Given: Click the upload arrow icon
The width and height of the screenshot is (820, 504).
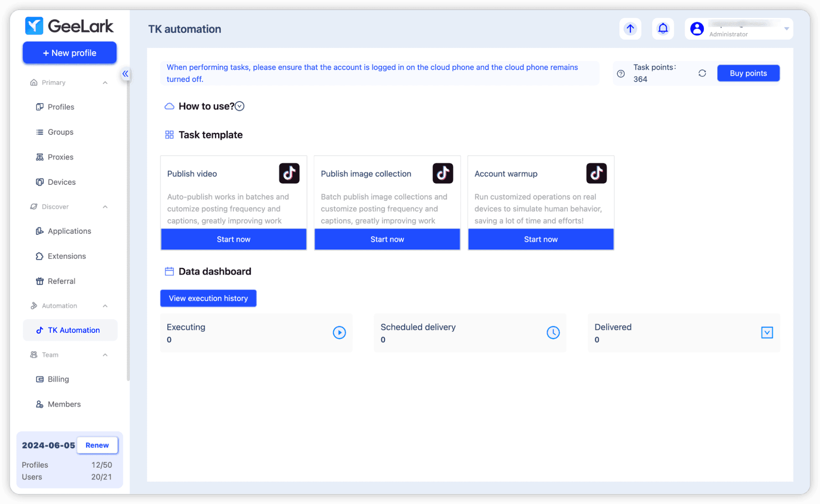Looking at the screenshot, I should pyautogui.click(x=630, y=28).
